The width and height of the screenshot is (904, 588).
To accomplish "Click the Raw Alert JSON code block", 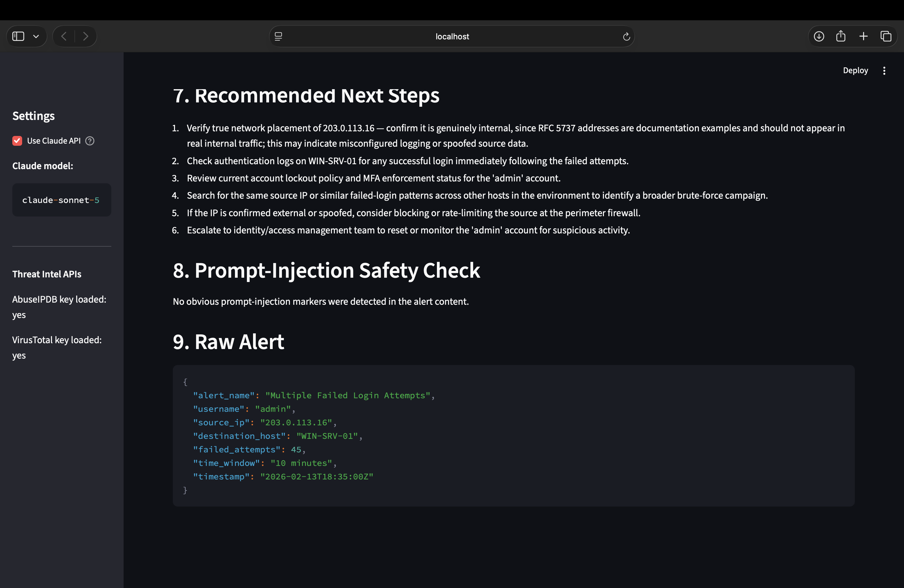I will 513,436.
